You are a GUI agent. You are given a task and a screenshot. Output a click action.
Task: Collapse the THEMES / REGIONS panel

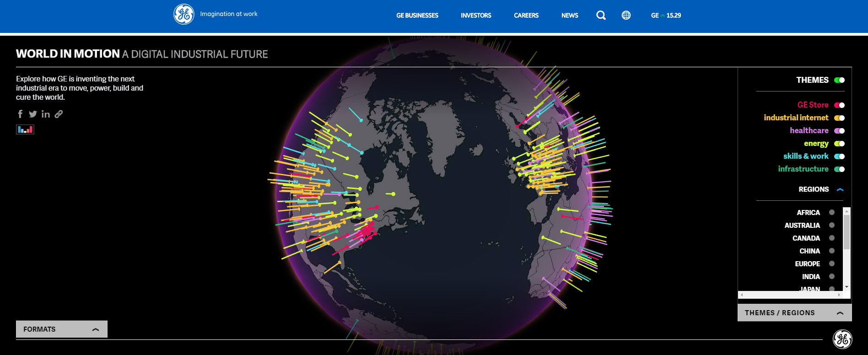coord(795,312)
